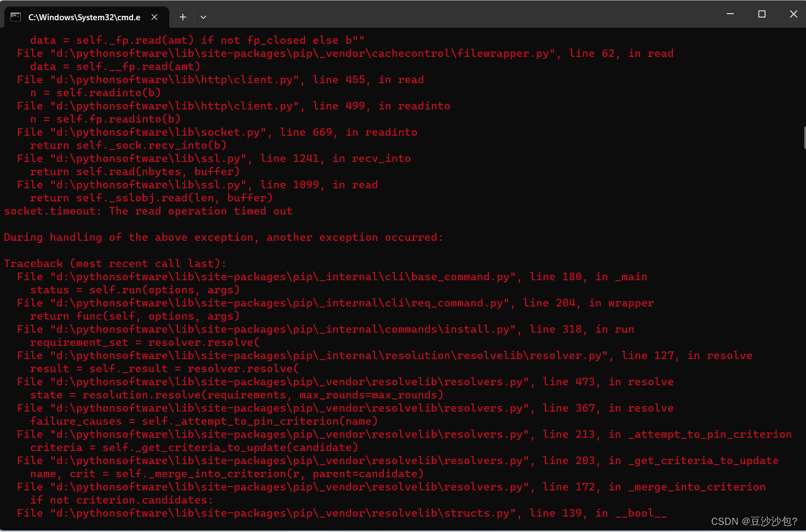Screen dimensions: 806x532
Task: Click 'n = self.readinto(b)' line
Action: (95, 92)
